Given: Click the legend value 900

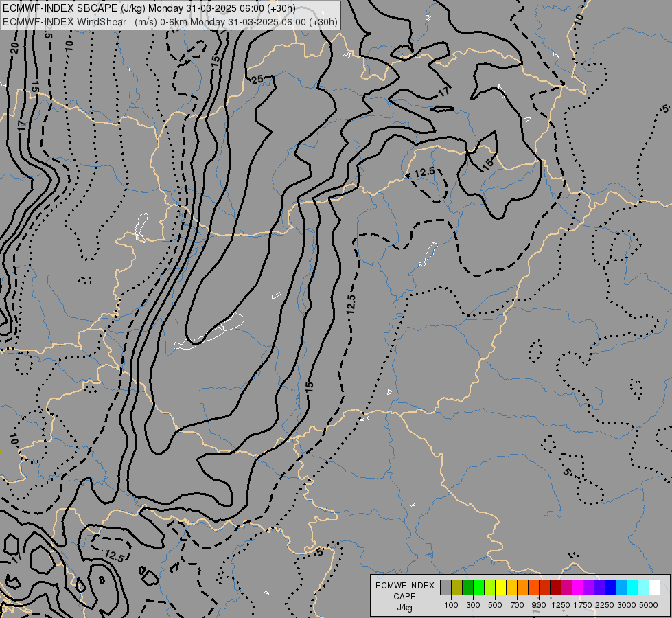Looking at the screenshot, I should pyautogui.click(x=539, y=605).
